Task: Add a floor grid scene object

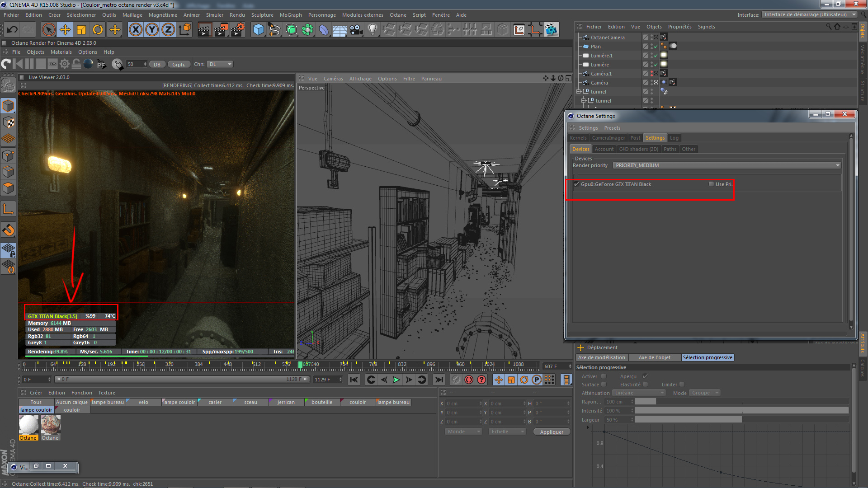Action: click(340, 30)
